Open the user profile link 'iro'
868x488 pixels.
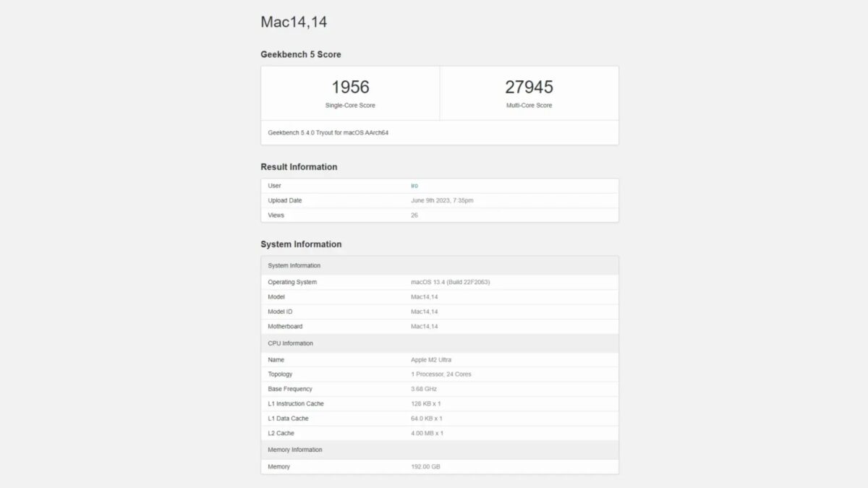pyautogui.click(x=414, y=186)
